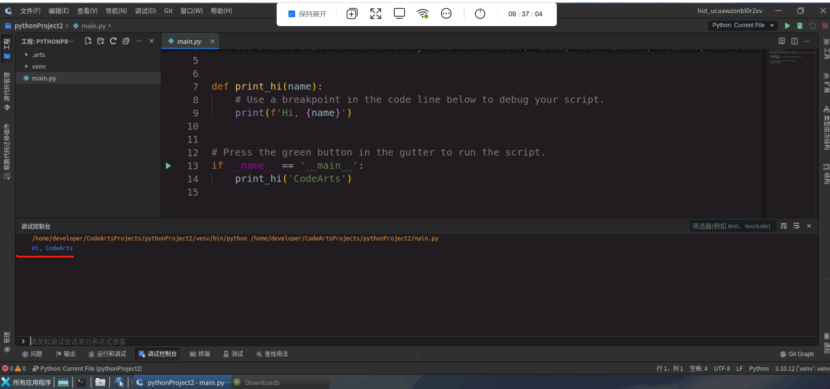
Task: Open the 查看(V) menu
Action: point(87,11)
